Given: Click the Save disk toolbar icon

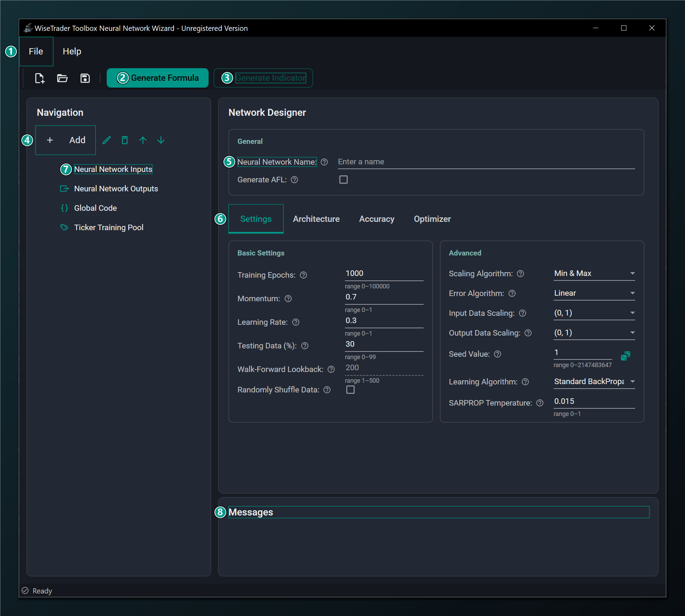Looking at the screenshot, I should (85, 78).
